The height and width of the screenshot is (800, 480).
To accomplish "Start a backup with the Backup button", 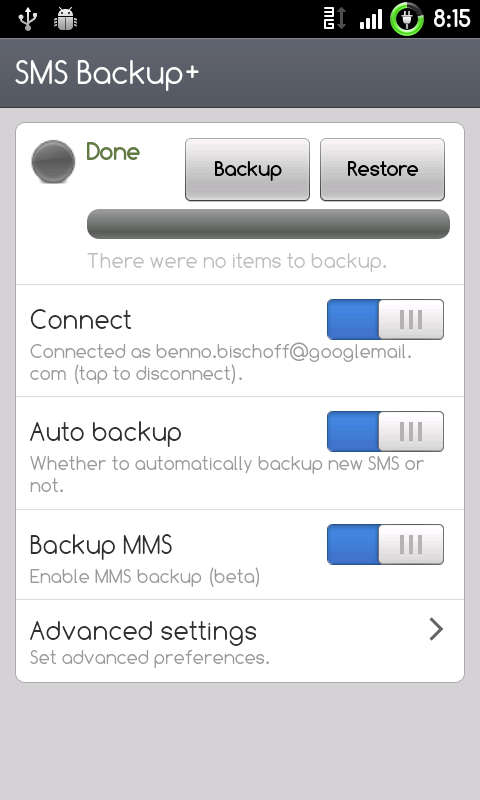I will click(247, 169).
